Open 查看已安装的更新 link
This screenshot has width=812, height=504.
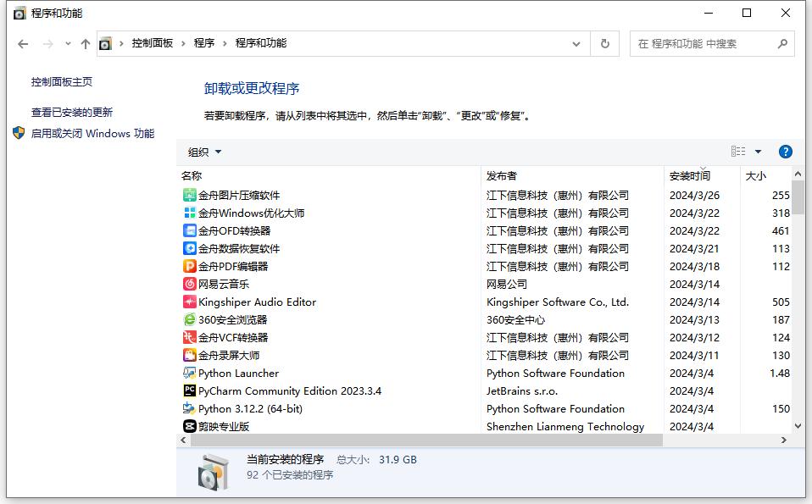click(x=72, y=112)
